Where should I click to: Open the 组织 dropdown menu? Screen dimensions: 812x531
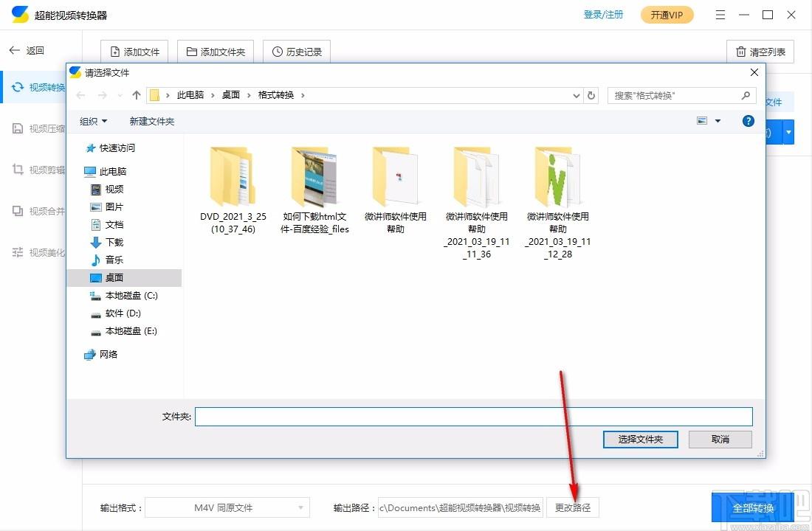tap(93, 121)
